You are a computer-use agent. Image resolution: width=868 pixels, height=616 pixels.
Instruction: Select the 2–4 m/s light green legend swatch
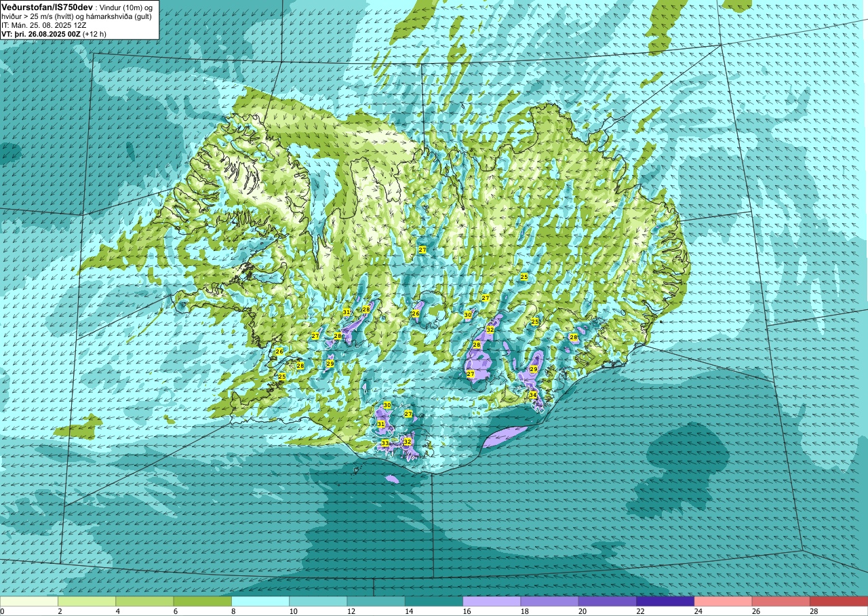pos(87,601)
